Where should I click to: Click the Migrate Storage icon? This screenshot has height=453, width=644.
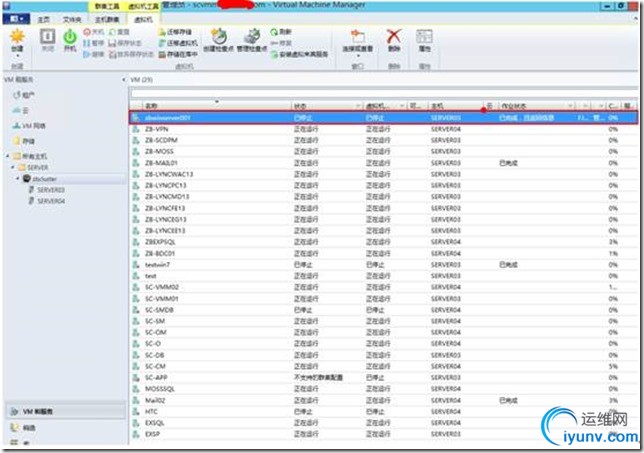[162, 32]
